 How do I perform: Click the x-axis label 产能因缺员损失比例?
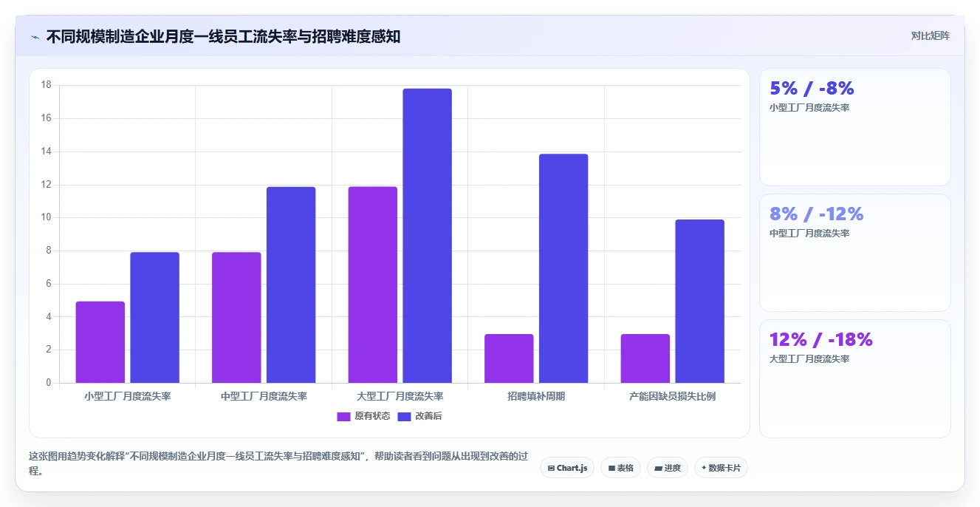pyautogui.click(x=673, y=396)
